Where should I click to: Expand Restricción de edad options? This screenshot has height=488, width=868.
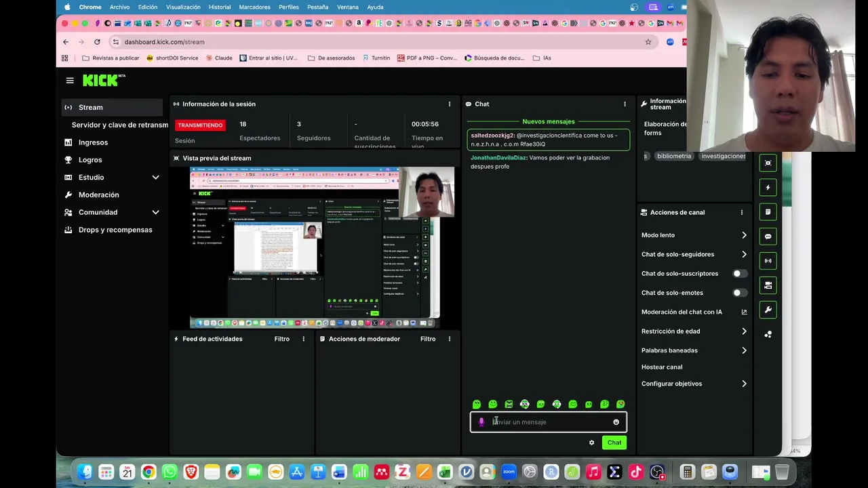click(744, 331)
